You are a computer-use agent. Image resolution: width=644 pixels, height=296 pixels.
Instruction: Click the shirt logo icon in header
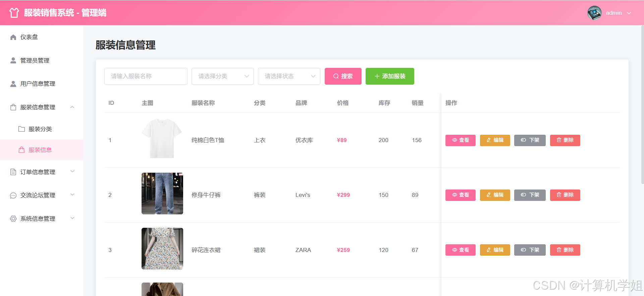(14, 13)
